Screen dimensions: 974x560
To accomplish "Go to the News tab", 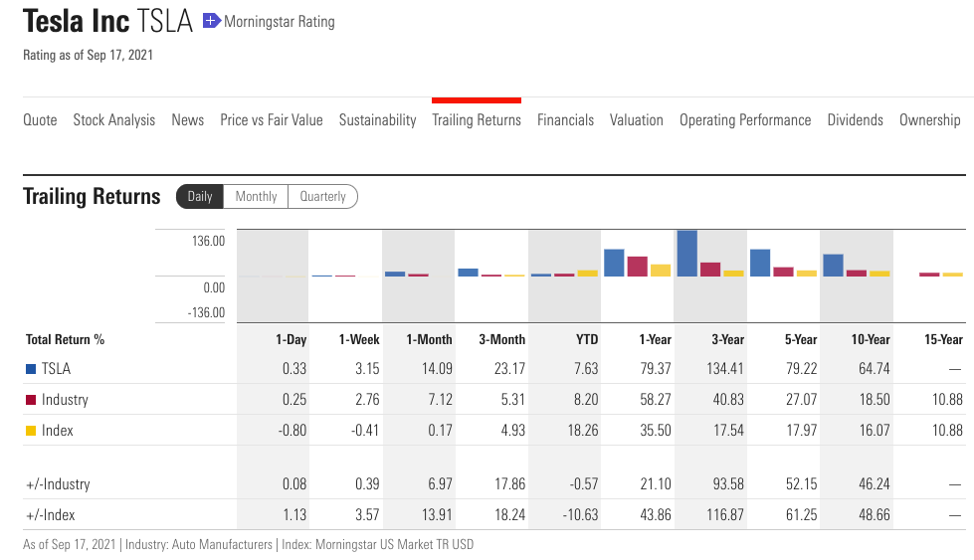I will [188, 119].
